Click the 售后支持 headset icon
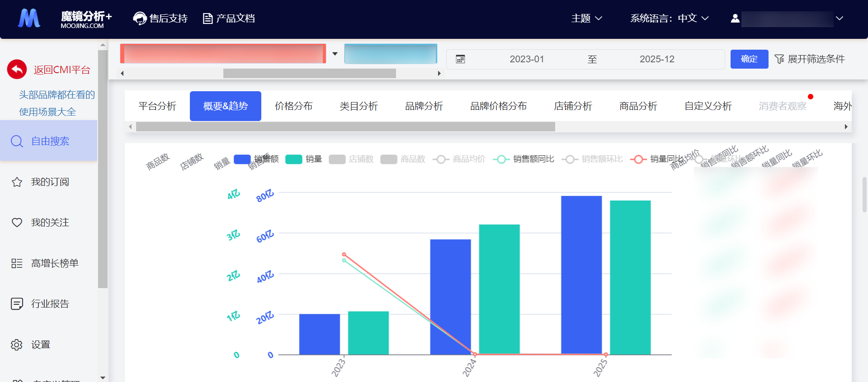This screenshot has width=868, height=382. coord(140,19)
